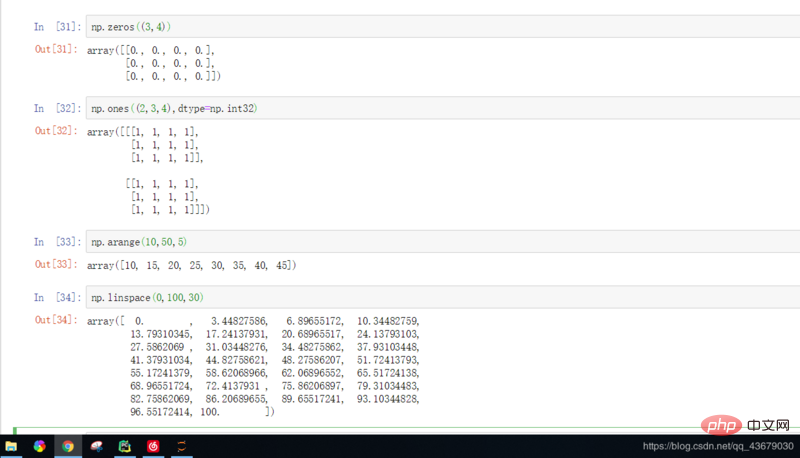Click the np.arange(10,50,5) code cell
This screenshot has height=458, width=800.
(x=443, y=242)
